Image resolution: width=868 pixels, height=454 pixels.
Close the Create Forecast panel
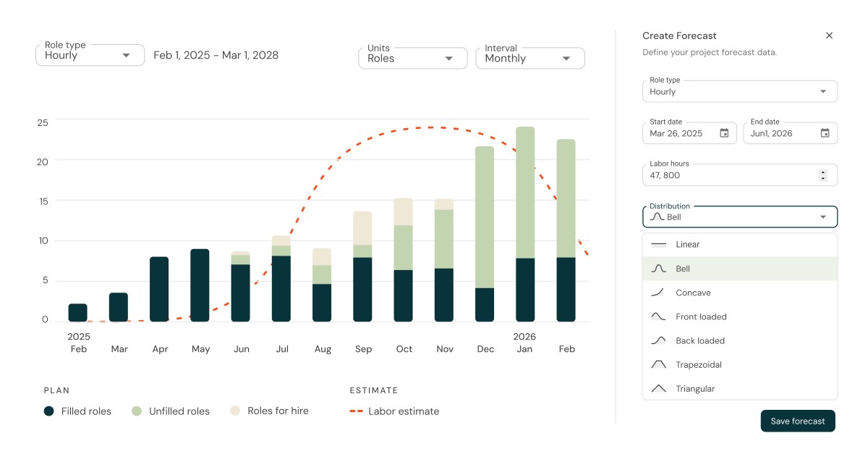[829, 35]
